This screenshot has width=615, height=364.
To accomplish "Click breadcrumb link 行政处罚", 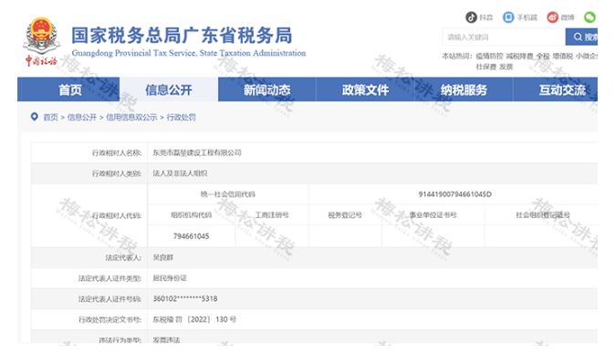I will point(182,118).
